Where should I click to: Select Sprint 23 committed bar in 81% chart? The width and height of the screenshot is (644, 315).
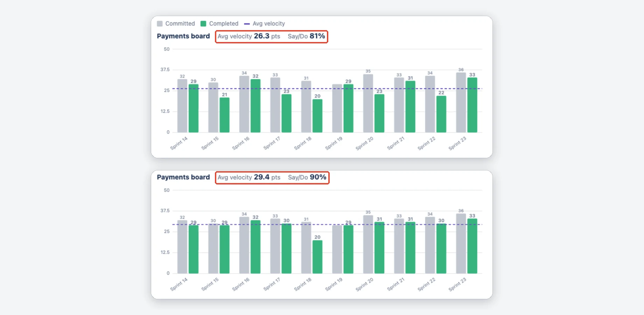pyautogui.click(x=461, y=103)
